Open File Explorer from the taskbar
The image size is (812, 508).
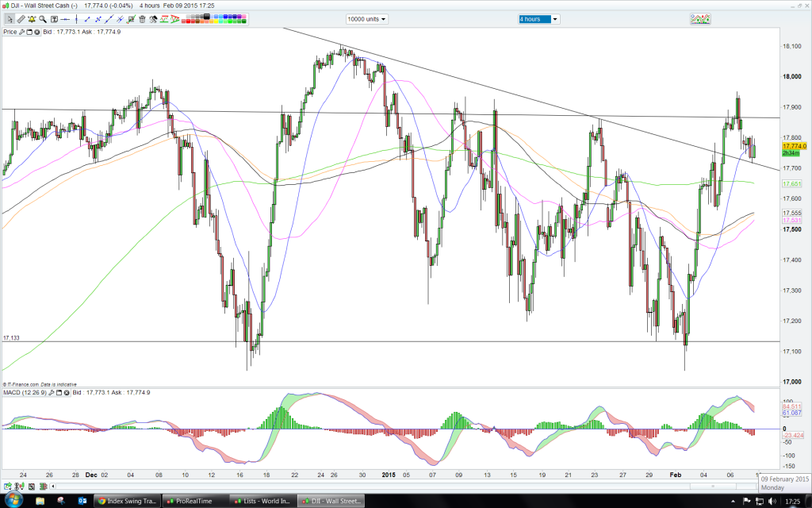click(40, 501)
